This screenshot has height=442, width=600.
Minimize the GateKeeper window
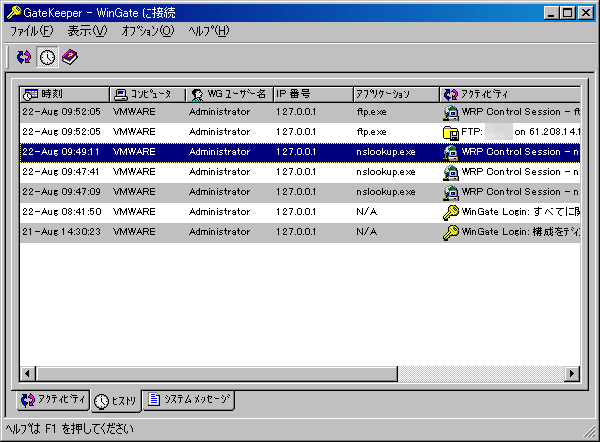551,13
